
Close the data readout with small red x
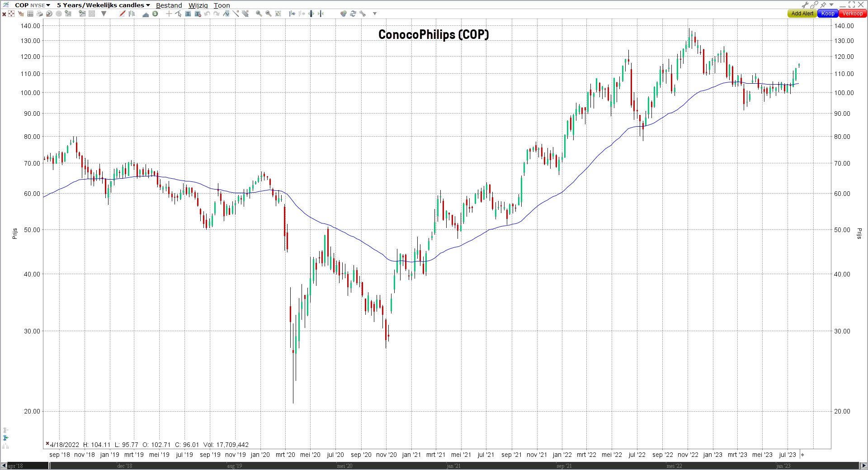(47, 443)
